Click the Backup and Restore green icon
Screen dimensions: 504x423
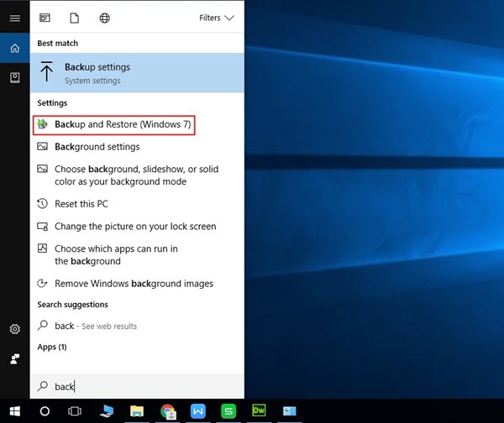coord(43,124)
